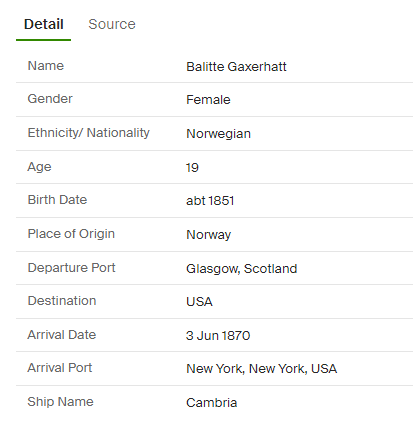Click arrival port New York, New York, USA
The image size is (413, 423).
pos(261,369)
